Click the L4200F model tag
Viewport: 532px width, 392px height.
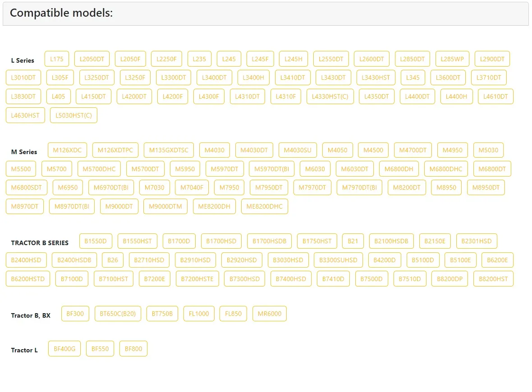tap(173, 96)
